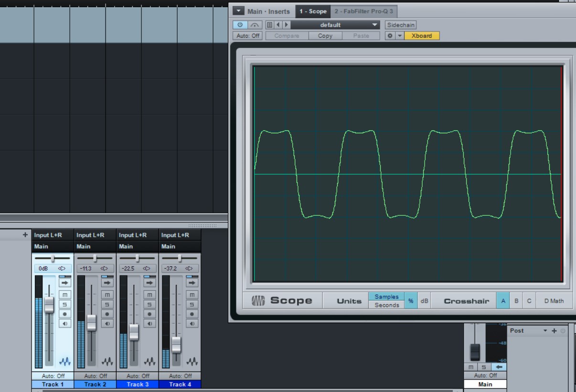Screen dimensions: 576x392
Task: Solo Track 2
Action: [x=107, y=305]
